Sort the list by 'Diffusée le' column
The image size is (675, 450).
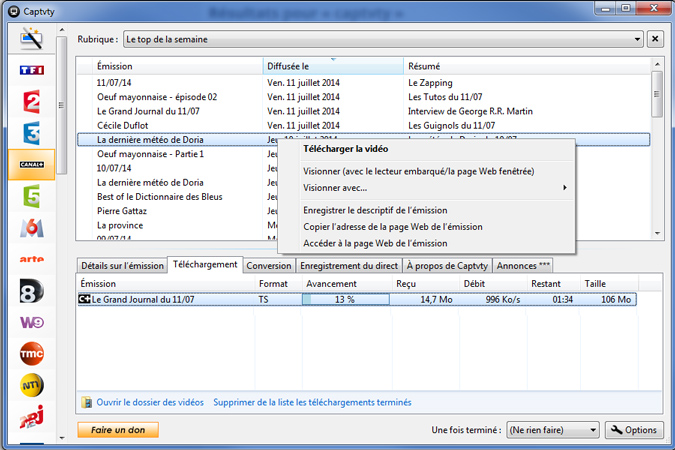pos(333,66)
